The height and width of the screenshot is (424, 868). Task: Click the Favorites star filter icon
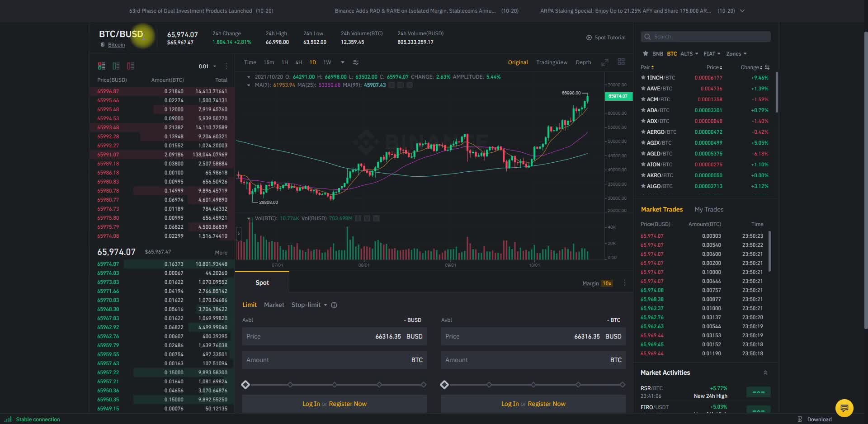(x=645, y=54)
